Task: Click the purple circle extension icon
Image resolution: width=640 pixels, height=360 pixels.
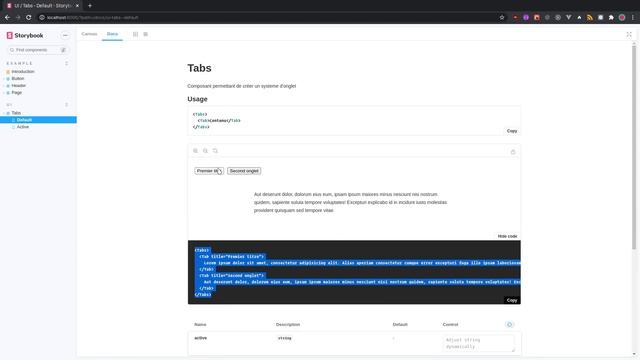Action: pyautogui.click(x=526, y=18)
